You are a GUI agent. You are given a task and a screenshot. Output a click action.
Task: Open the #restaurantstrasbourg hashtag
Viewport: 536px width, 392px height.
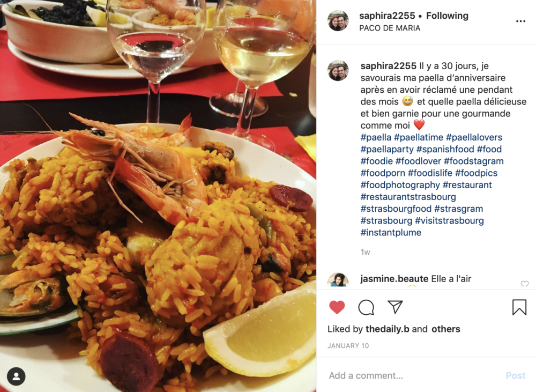(408, 197)
